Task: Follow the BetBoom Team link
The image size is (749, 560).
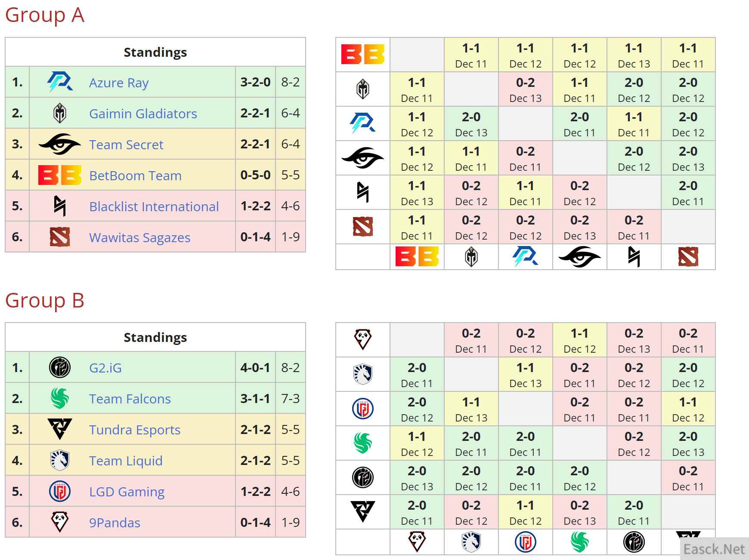Action: (x=135, y=175)
